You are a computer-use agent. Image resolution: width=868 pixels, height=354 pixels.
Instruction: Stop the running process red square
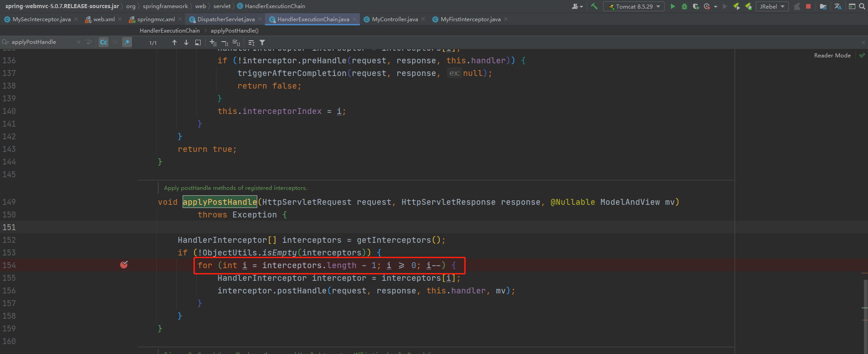click(x=808, y=6)
